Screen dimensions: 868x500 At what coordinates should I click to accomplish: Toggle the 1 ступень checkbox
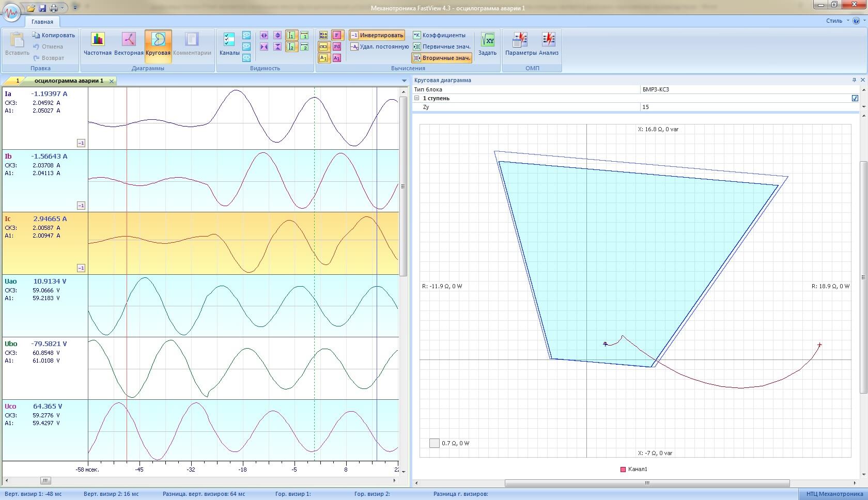(855, 98)
